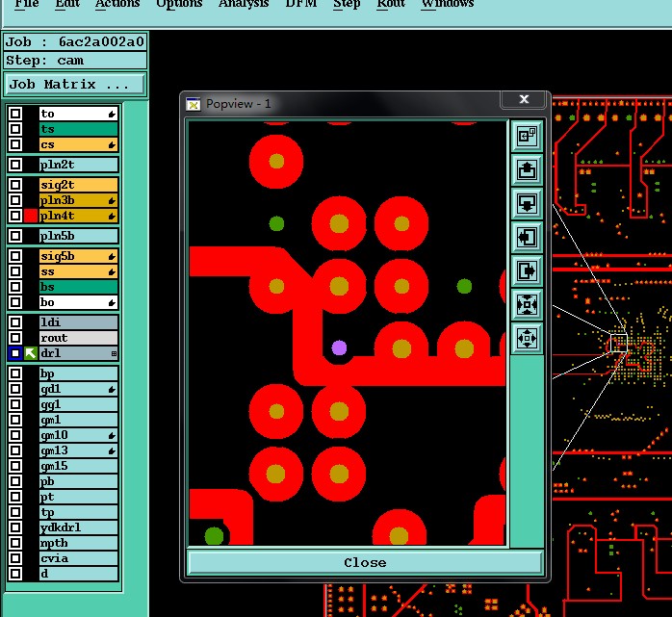Toggle the checkbox for layer pln5b
This screenshot has height=617, width=672.
pyautogui.click(x=15, y=236)
